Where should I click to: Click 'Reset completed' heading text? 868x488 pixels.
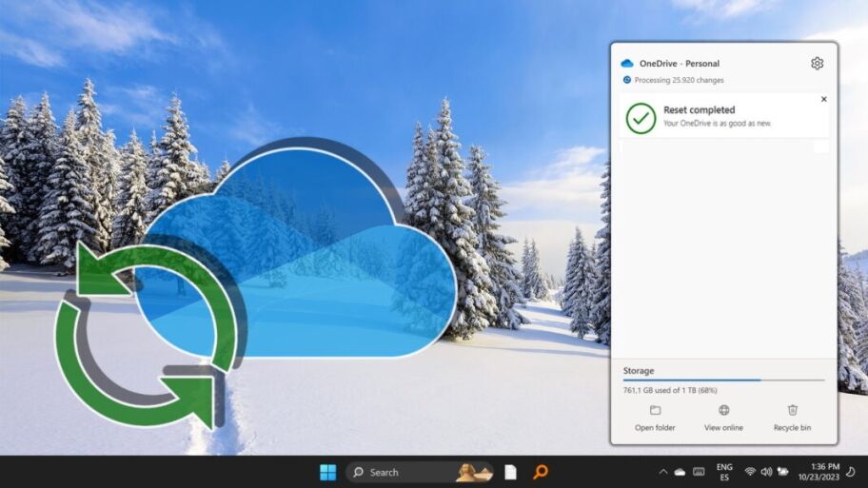[700, 110]
